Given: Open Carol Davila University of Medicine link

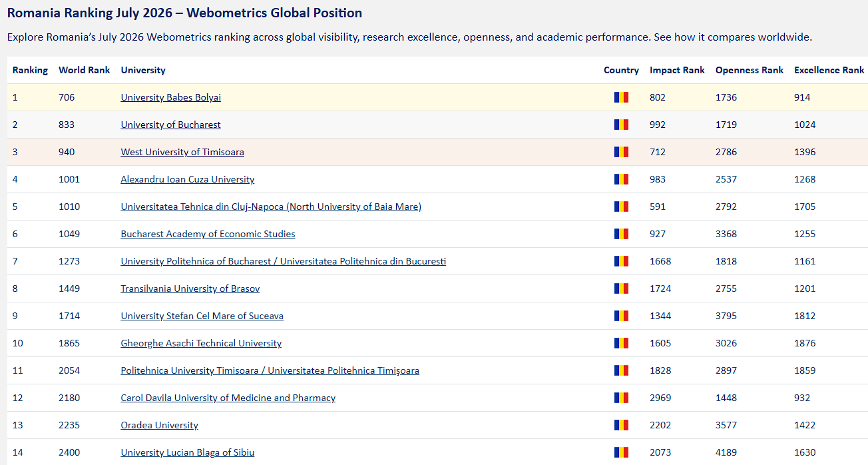Looking at the screenshot, I should (x=228, y=398).
